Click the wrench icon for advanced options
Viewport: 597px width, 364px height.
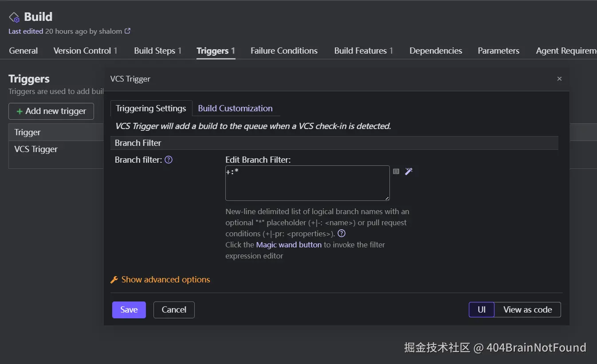coord(114,280)
